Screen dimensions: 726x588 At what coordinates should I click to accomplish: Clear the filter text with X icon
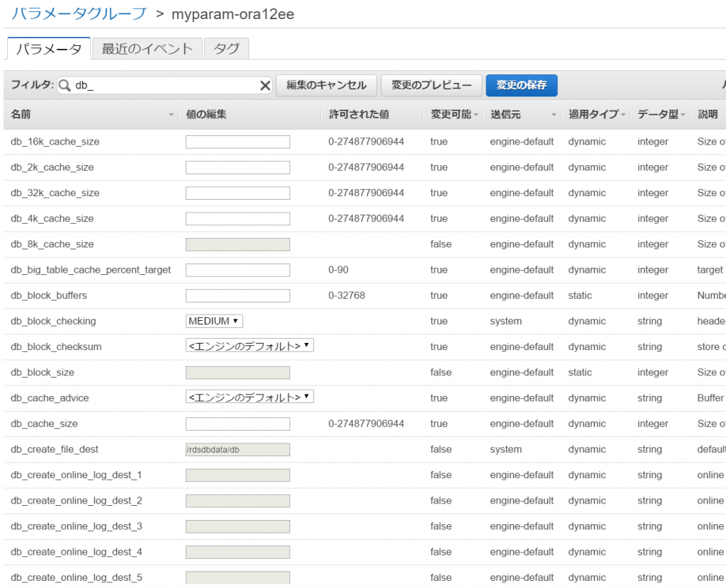pos(265,86)
